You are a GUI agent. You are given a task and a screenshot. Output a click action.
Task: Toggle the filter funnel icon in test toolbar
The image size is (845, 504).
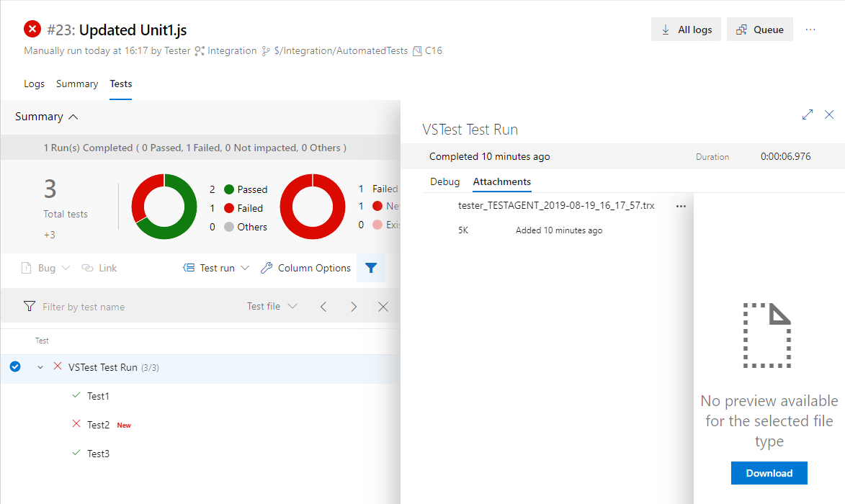[x=370, y=268]
